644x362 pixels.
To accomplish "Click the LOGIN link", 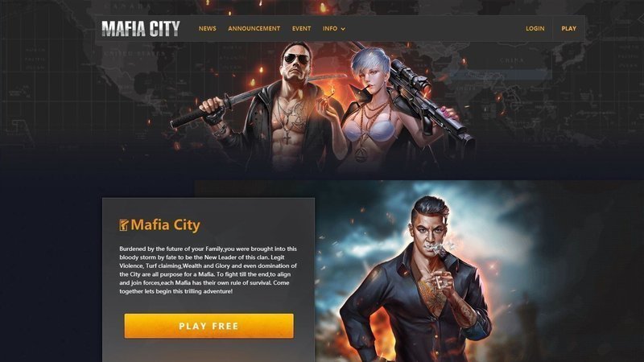I will point(535,29).
